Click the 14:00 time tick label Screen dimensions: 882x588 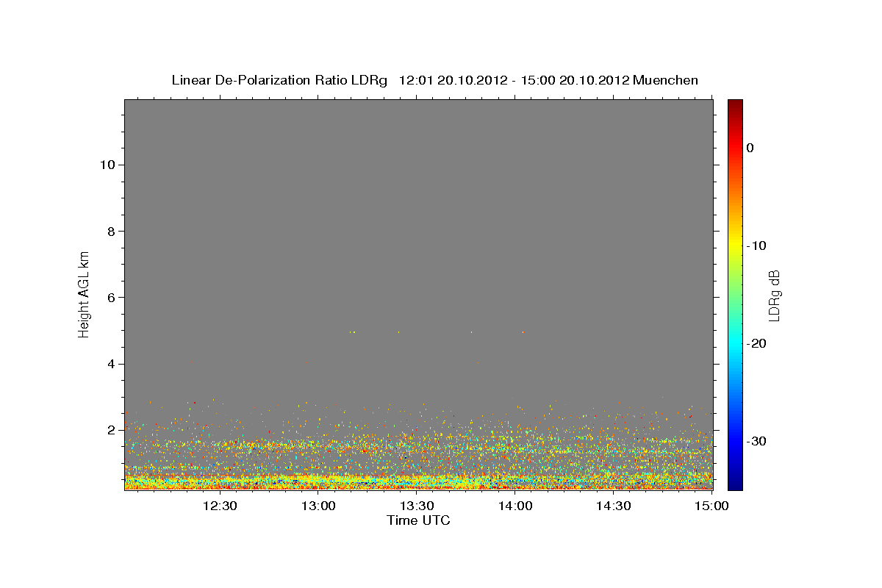[x=516, y=506]
